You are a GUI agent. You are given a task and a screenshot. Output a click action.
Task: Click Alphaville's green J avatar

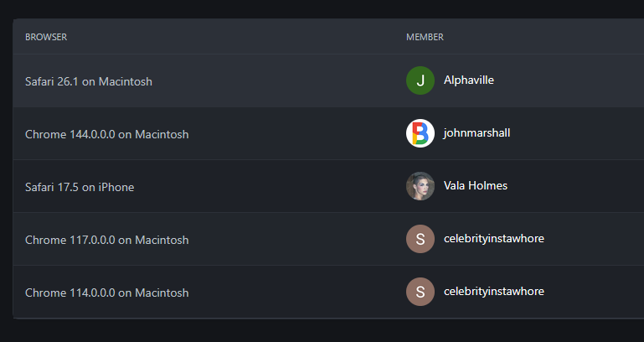click(420, 80)
